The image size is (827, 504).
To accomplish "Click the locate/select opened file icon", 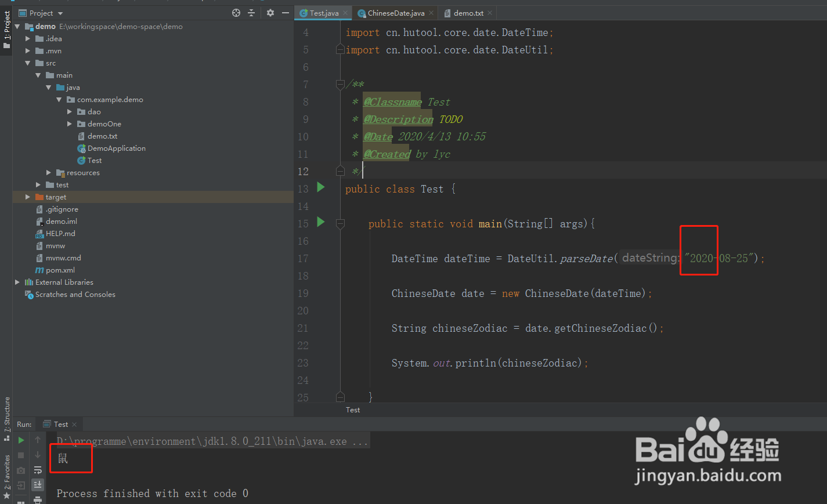I will tap(236, 13).
